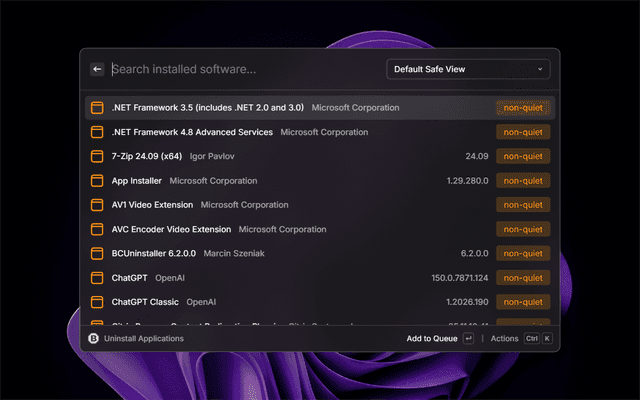Screen dimensions: 640x400
Task: Click the Enter key icon near Add to Queue
Action: click(469, 338)
